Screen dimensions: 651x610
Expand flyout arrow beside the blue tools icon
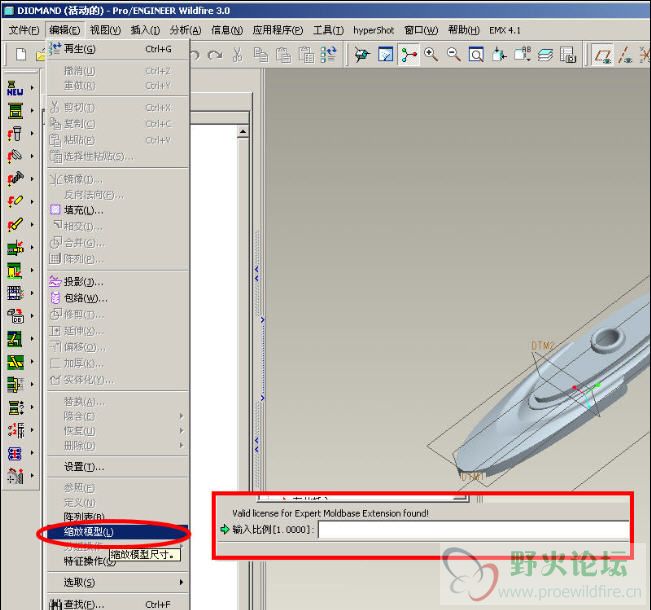(32, 453)
